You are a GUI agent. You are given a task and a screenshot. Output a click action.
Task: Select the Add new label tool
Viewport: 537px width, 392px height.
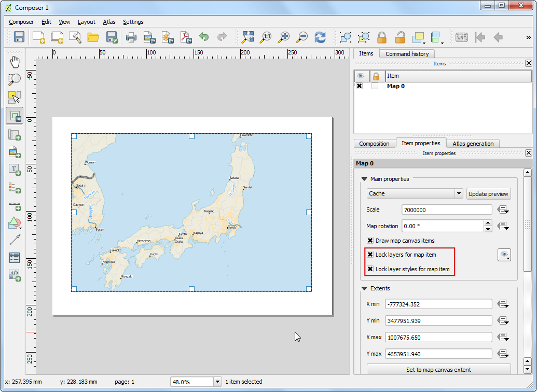click(15, 169)
